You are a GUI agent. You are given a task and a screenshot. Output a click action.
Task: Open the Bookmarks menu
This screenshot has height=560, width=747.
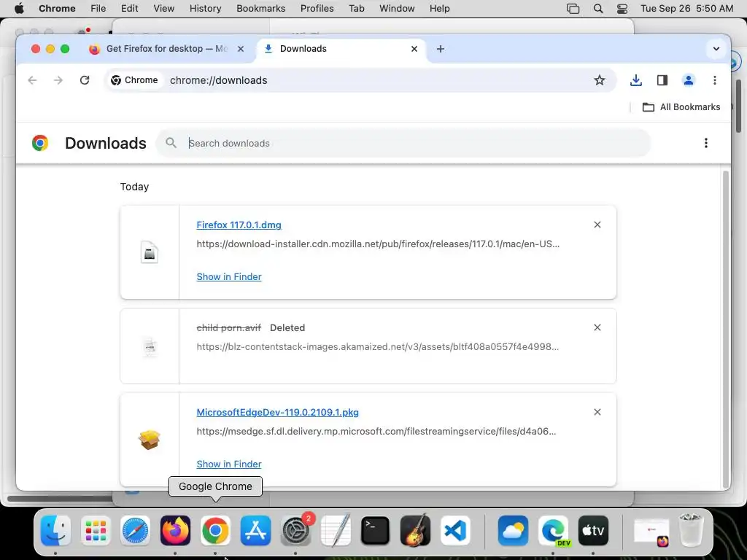coord(261,9)
